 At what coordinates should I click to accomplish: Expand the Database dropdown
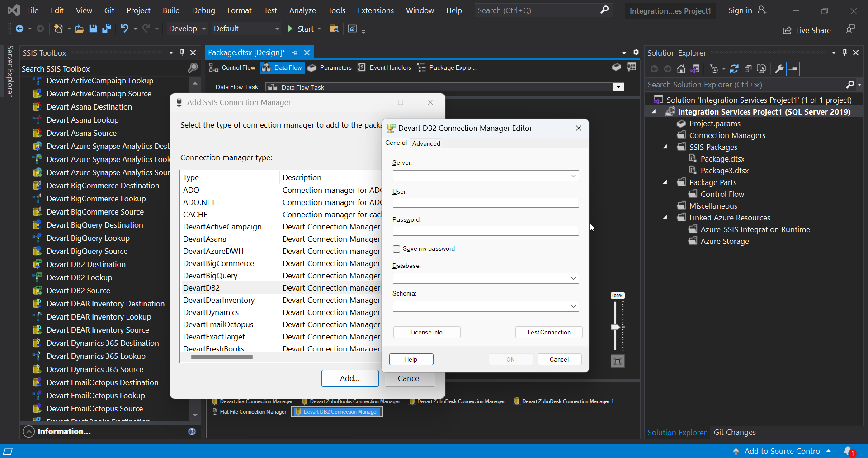tap(573, 278)
